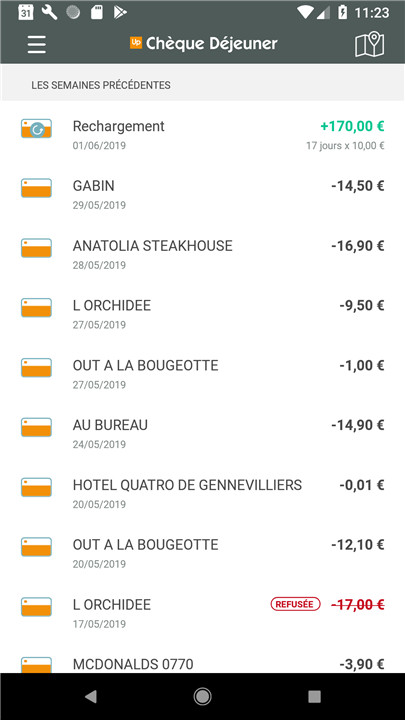Screen dimensions: 405x720
Task: Tap the ANATOLIA STEAKHOUSE card icon
Action: 36,248
